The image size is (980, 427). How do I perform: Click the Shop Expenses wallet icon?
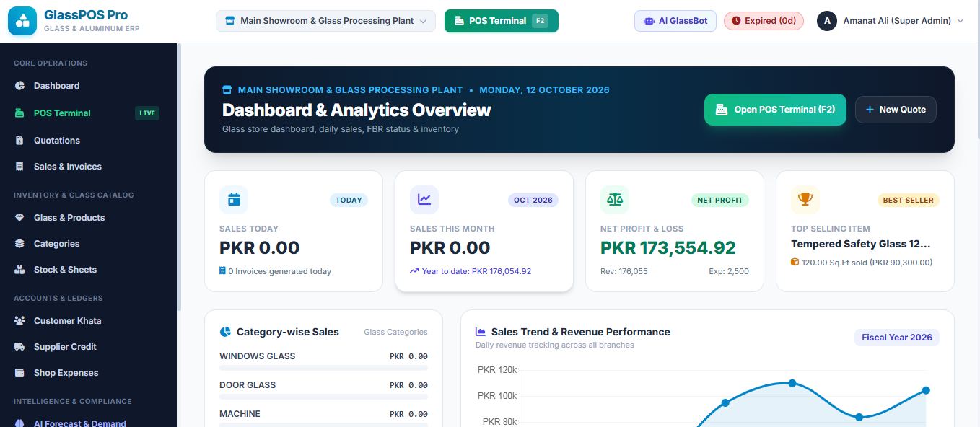coord(19,373)
